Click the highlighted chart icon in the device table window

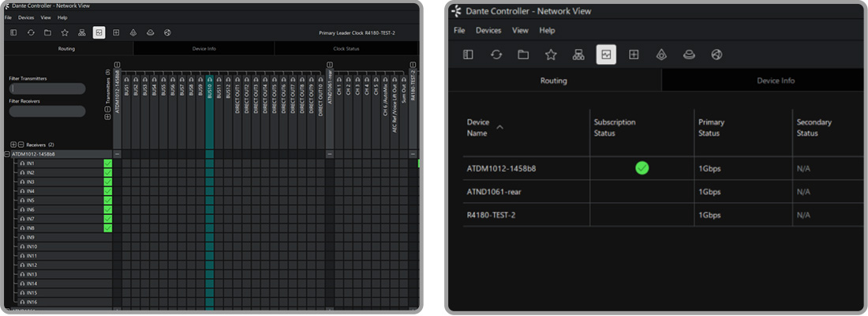(x=606, y=55)
